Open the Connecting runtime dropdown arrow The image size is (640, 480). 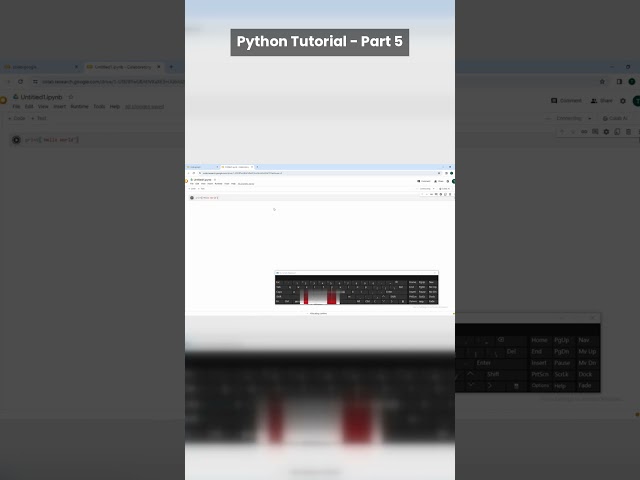point(589,118)
